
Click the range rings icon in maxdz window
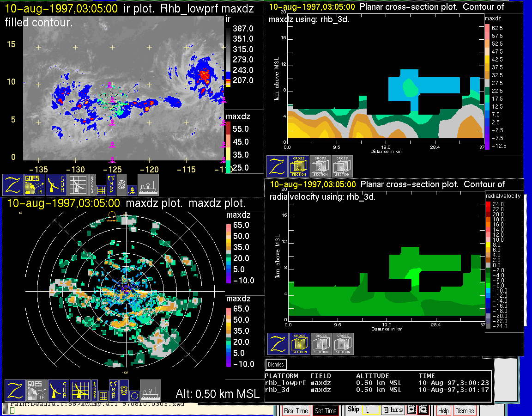(124, 391)
